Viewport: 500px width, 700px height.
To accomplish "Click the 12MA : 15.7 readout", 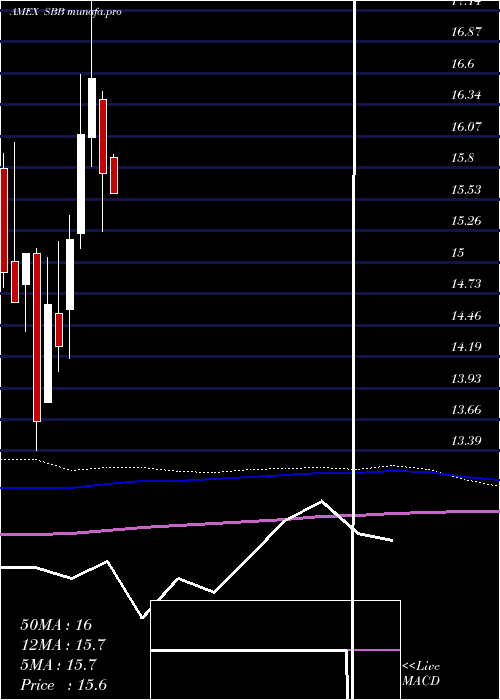I will [63, 645].
